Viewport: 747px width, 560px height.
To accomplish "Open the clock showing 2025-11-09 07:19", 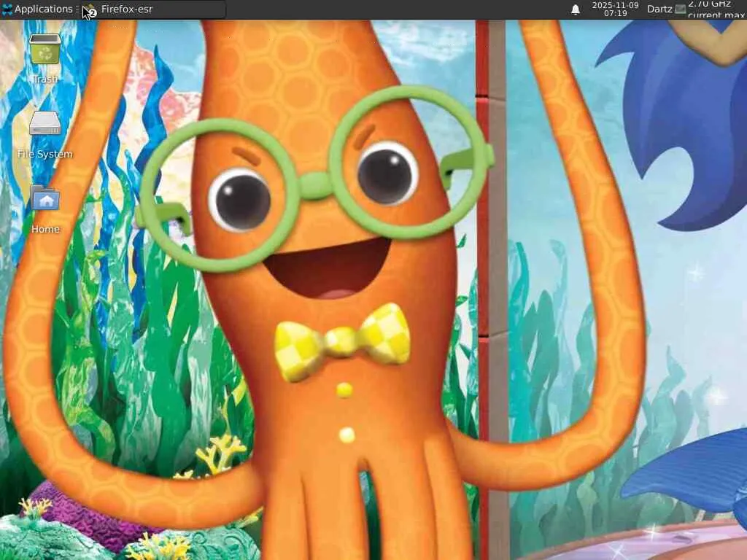I will click(x=615, y=9).
